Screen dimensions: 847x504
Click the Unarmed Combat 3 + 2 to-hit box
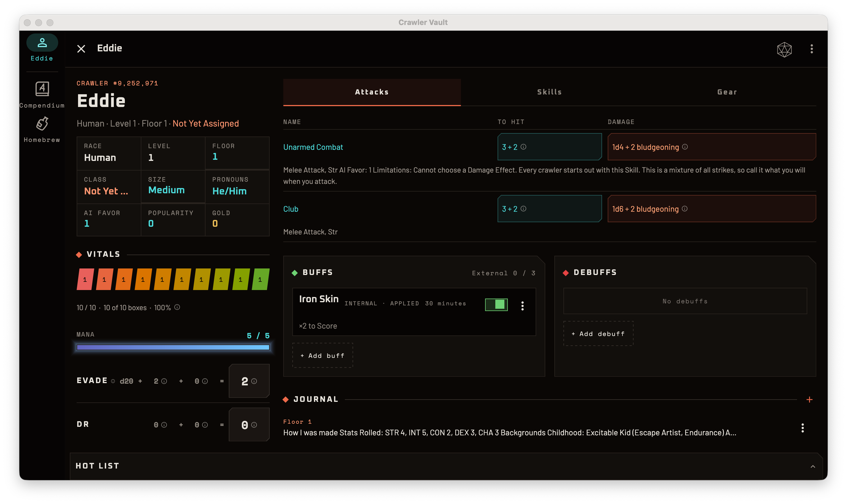[549, 147]
